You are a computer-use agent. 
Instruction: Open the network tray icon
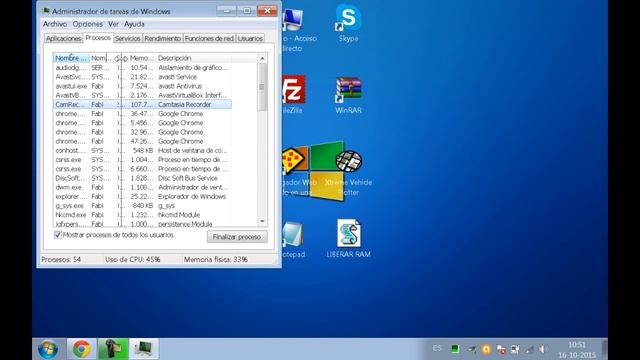tap(529, 349)
